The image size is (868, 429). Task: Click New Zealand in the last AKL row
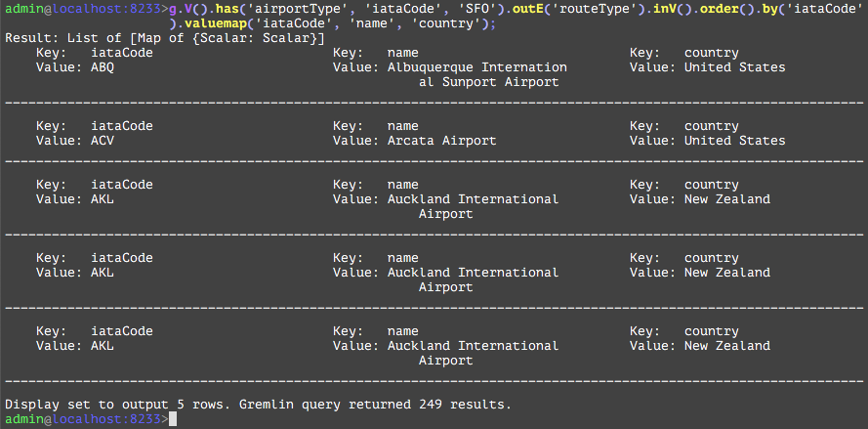(x=726, y=346)
